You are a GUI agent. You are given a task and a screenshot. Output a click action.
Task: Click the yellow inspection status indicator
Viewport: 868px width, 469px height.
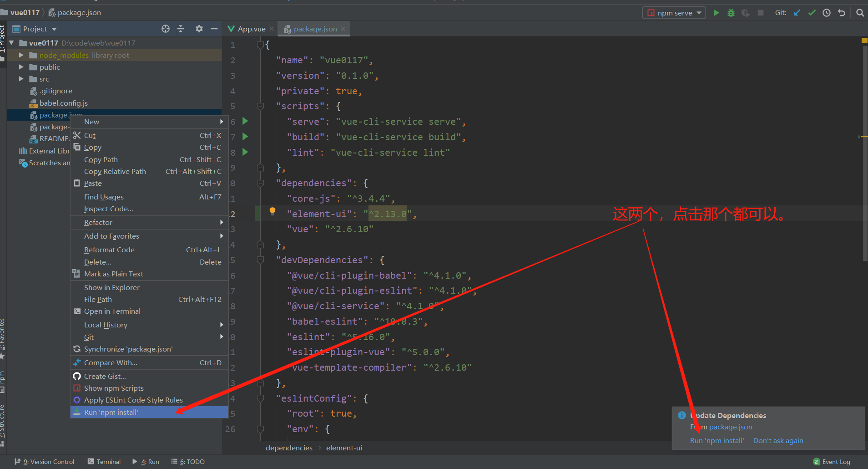(x=864, y=41)
